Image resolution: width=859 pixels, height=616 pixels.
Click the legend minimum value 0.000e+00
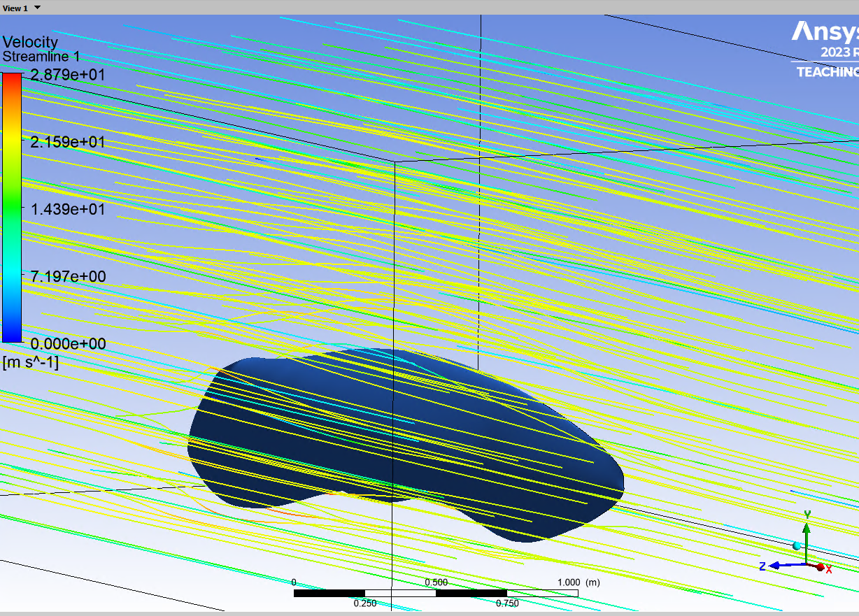tap(68, 343)
